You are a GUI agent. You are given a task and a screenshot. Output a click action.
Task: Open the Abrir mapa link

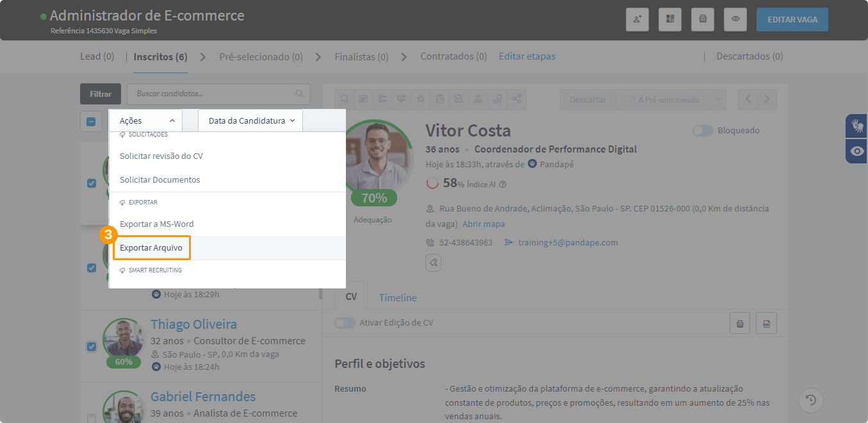click(x=484, y=224)
